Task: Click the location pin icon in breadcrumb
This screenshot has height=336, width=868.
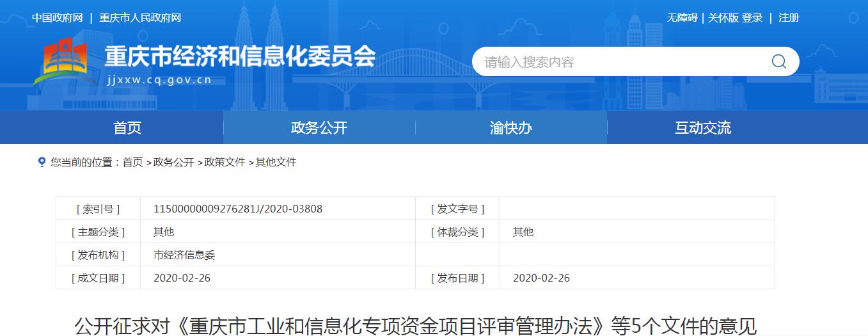Action: (x=42, y=163)
